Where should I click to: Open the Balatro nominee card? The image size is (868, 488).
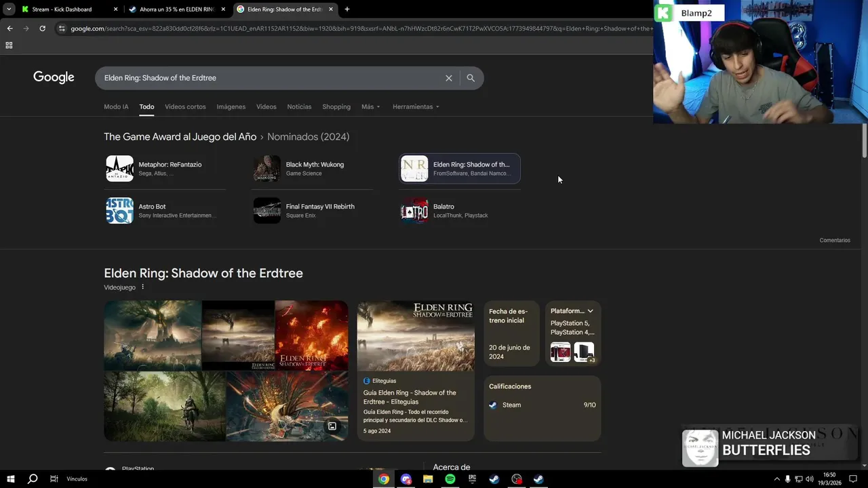(x=460, y=211)
